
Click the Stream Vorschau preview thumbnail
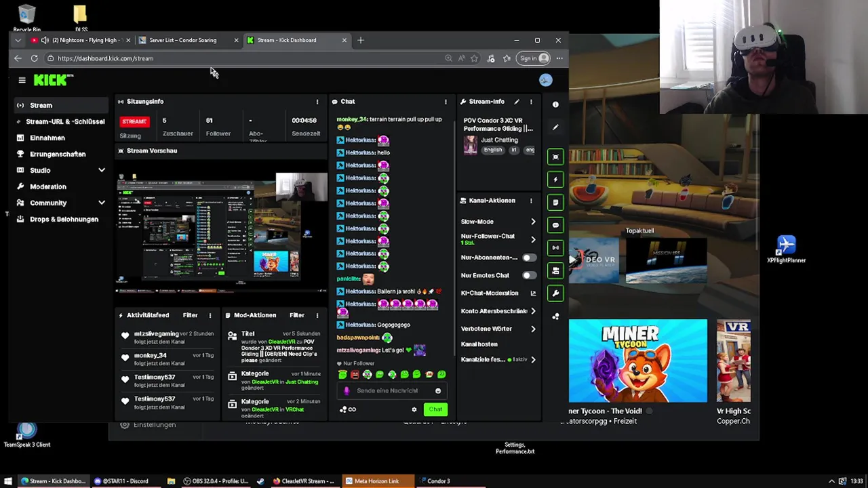[x=221, y=232]
